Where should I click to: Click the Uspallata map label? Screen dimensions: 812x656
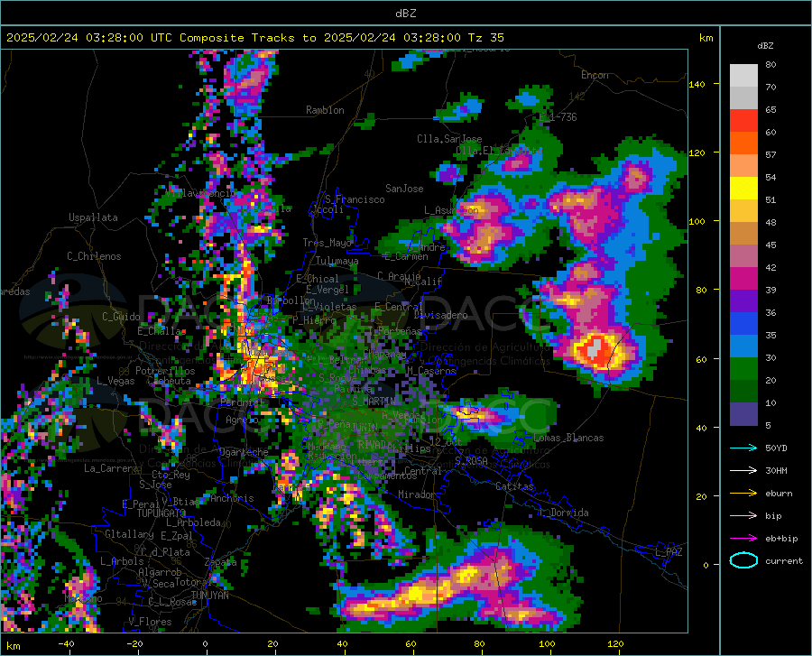tap(93, 217)
